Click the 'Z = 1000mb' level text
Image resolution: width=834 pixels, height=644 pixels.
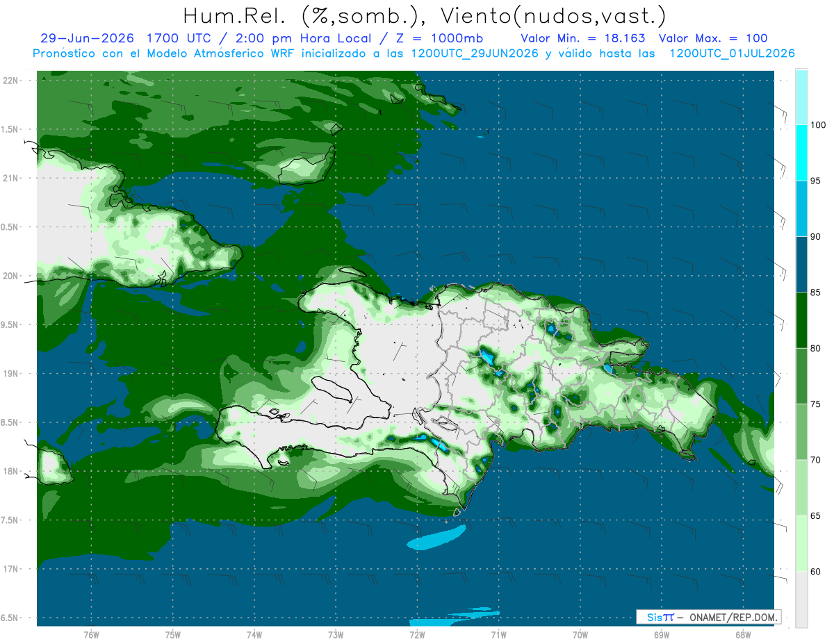[439, 38]
